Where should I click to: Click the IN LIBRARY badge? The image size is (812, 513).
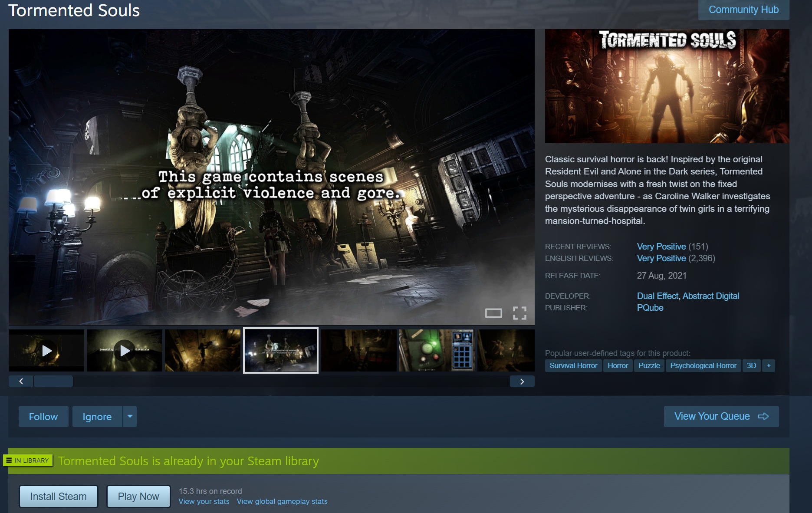(28, 460)
